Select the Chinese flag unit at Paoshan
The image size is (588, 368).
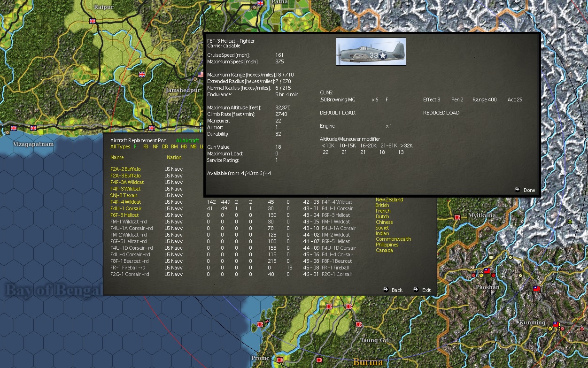coord(487,271)
